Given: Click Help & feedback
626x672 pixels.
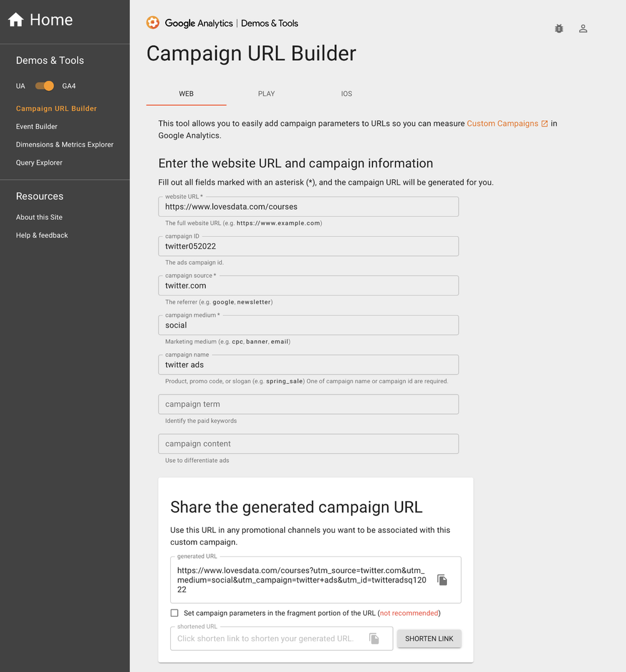Looking at the screenshot, I should (x=42, y=235).
